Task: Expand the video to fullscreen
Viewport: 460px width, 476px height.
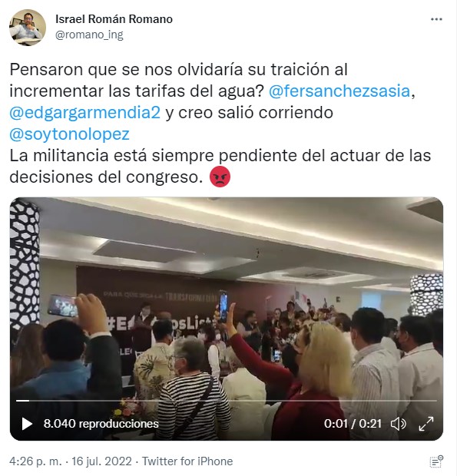Action: (x=426, y=424)
